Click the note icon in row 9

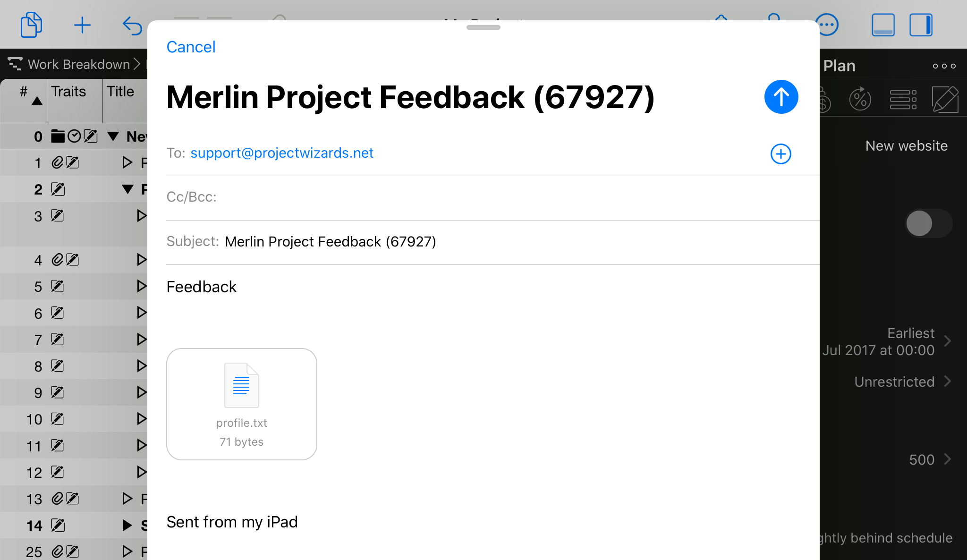(58, 392)
